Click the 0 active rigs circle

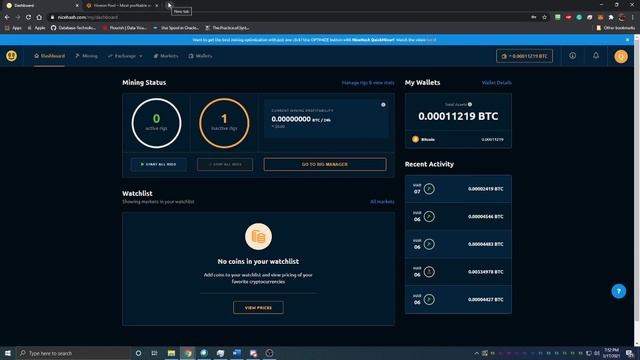pyautogui.click(x=156, y=123)
